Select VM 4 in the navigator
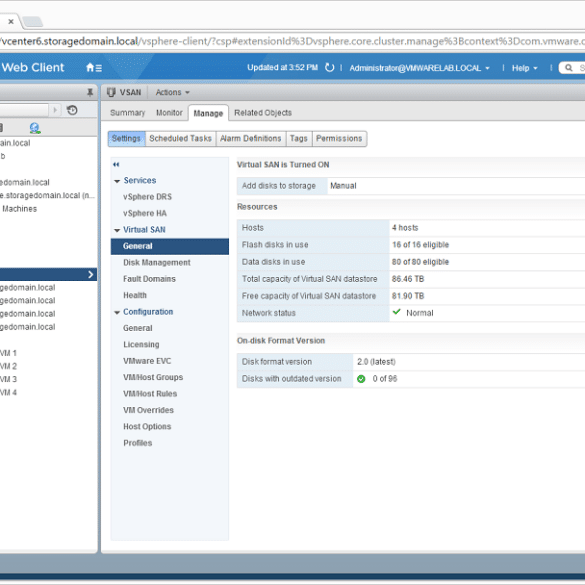This screenshot has height=585, width=585. click(8, 392)
